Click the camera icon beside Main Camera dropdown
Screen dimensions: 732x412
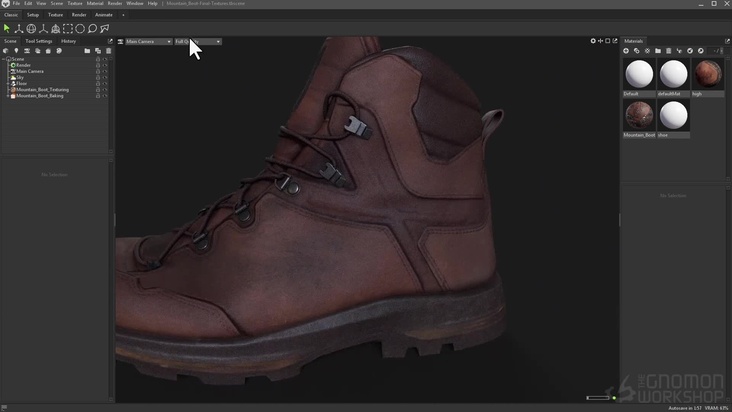120,42
